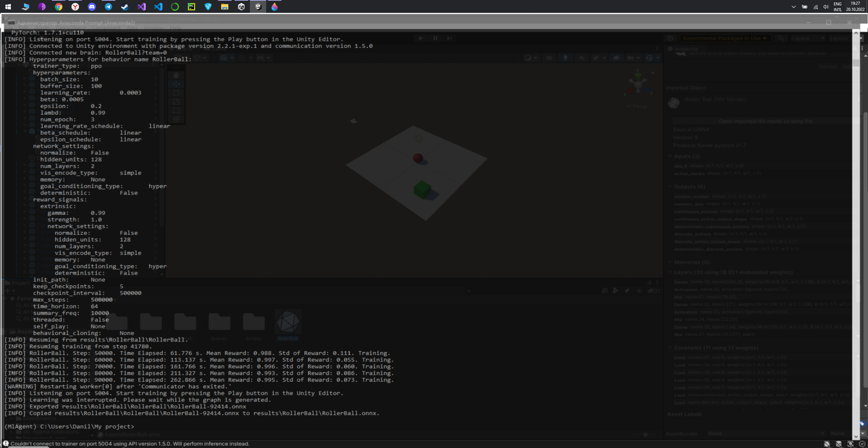Toggle debug mode bug icon in status bar
This screenshot has height=448, width=868.
tap(827, 444)
